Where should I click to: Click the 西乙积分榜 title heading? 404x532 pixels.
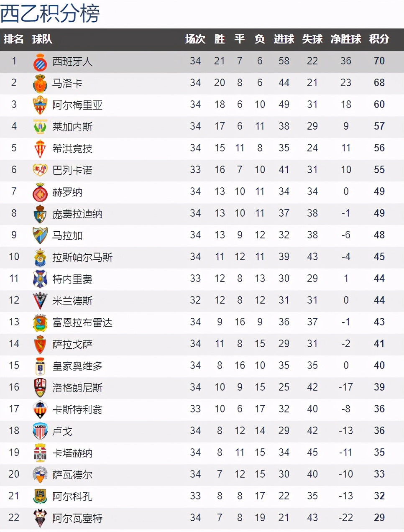(50, 13)
